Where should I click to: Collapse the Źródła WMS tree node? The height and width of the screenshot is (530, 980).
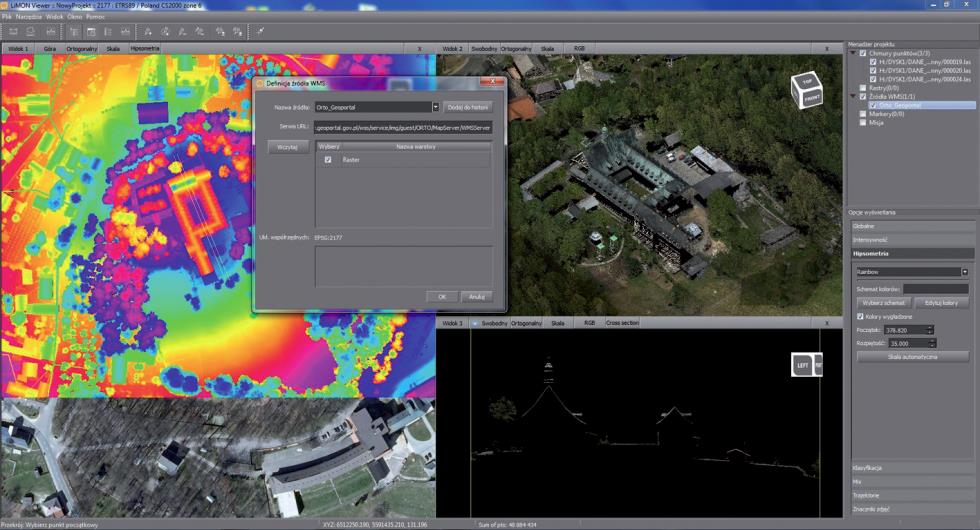(x=852, y=97)
